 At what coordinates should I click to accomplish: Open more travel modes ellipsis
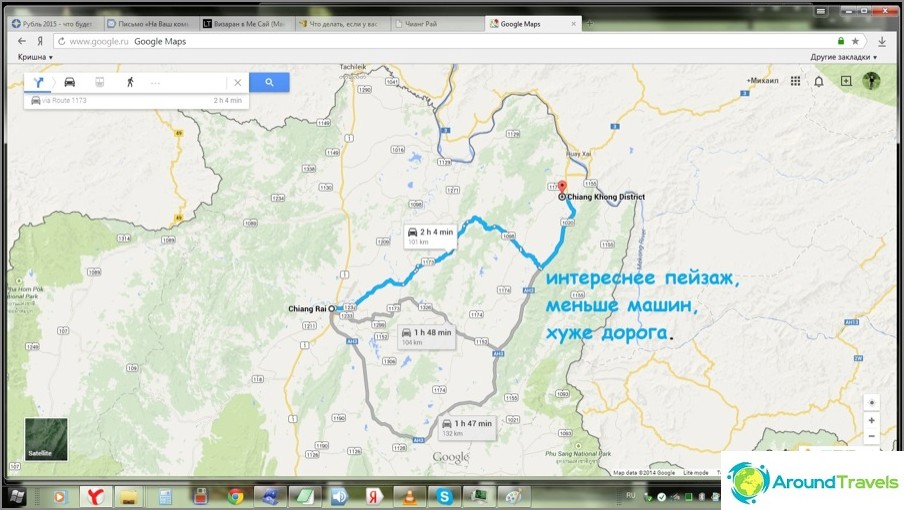[155, 83]
